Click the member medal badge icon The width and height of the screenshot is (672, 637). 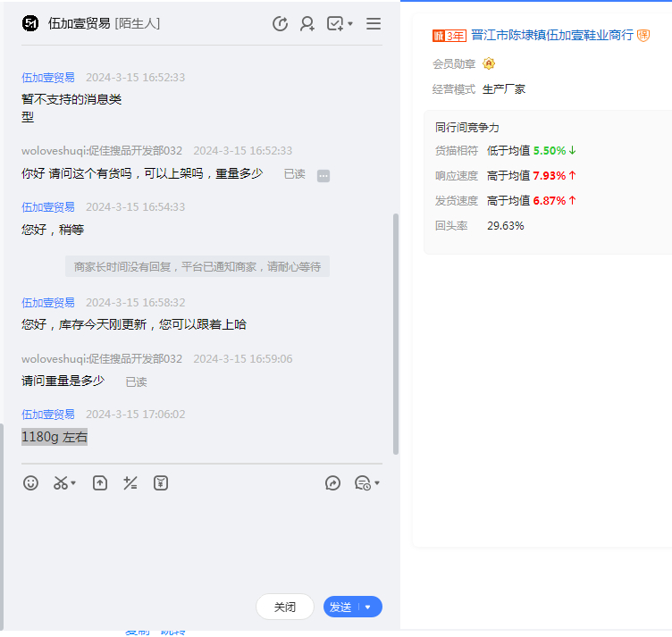coord(489,63)
